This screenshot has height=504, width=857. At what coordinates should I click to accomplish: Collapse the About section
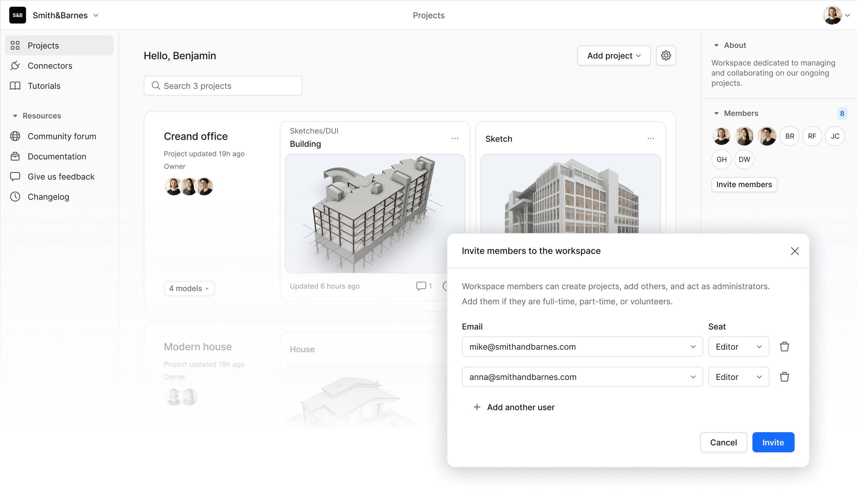pos(716,45)
